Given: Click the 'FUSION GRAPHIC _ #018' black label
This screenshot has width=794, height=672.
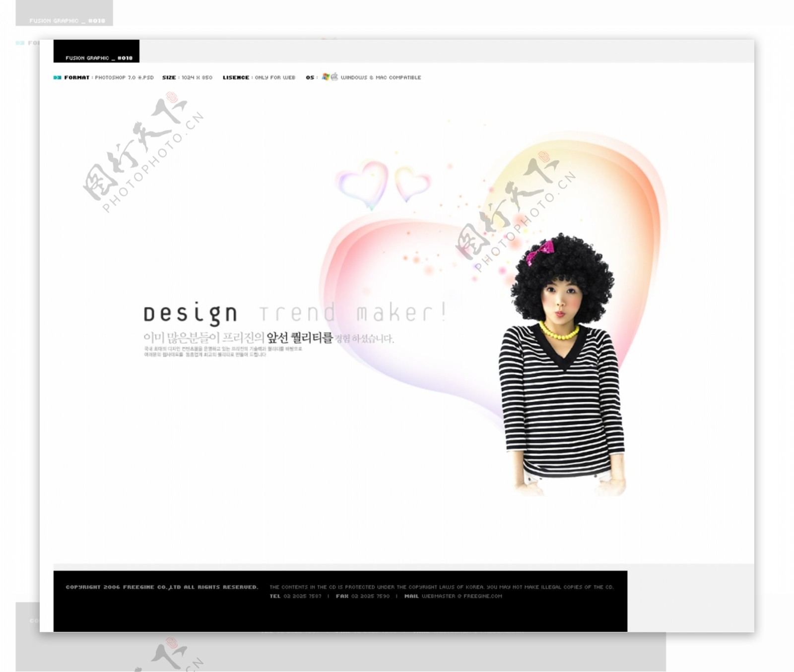Looking at the screenshot, I should [x=96, y=51].
